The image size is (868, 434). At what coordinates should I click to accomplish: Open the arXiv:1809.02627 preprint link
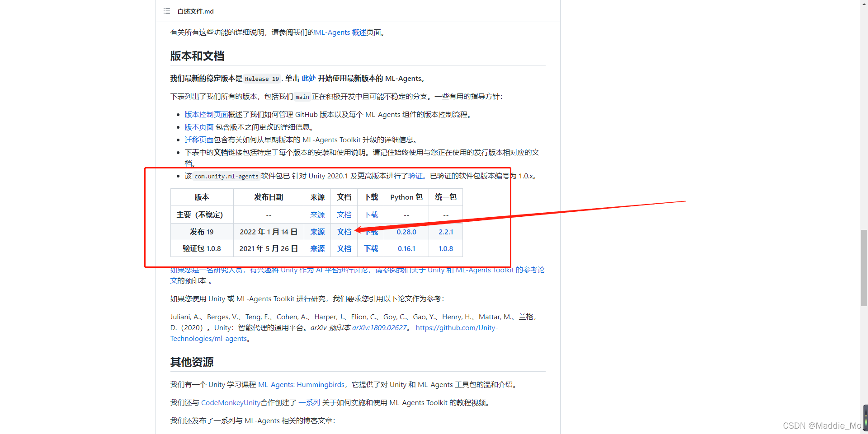click(379, 328)
